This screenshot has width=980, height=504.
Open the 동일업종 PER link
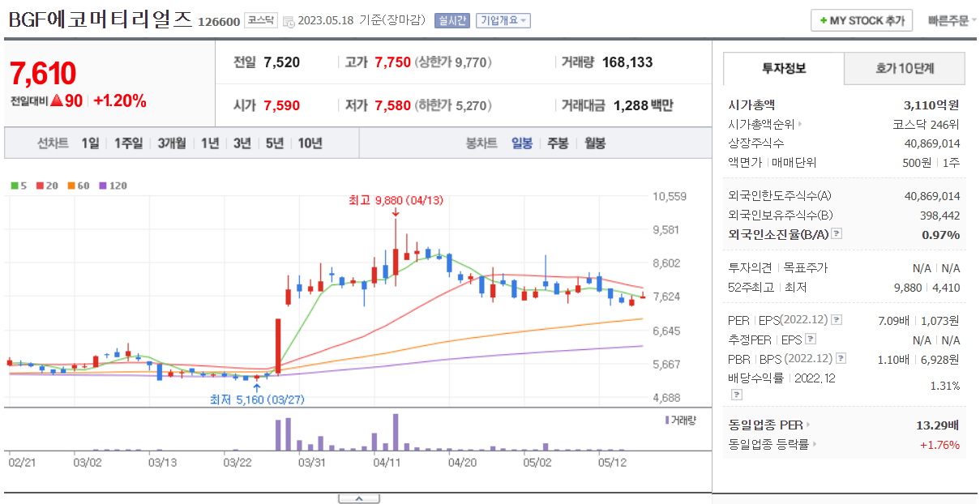point(769,425)
